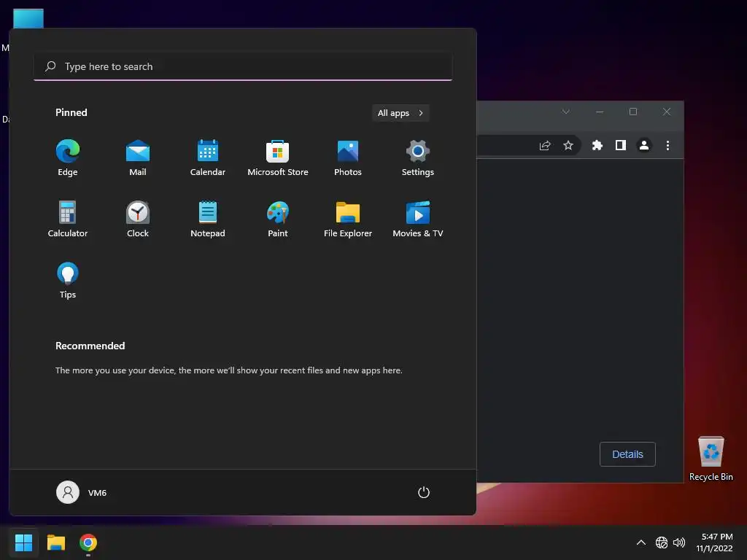Open the Calculator app
Viewport: 747px width, 560px height.
click(x=68, y=219)
